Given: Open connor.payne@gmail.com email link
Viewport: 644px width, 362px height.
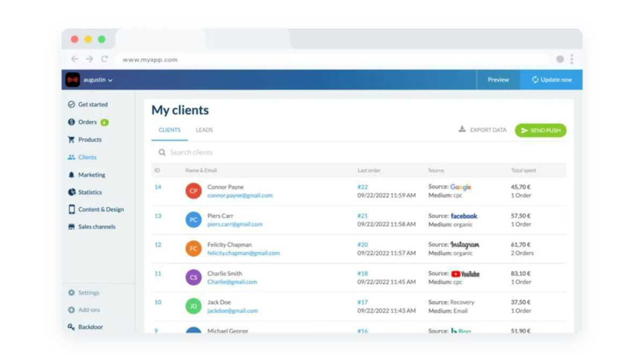Looking at the screenshot, I should coord(240,196).
